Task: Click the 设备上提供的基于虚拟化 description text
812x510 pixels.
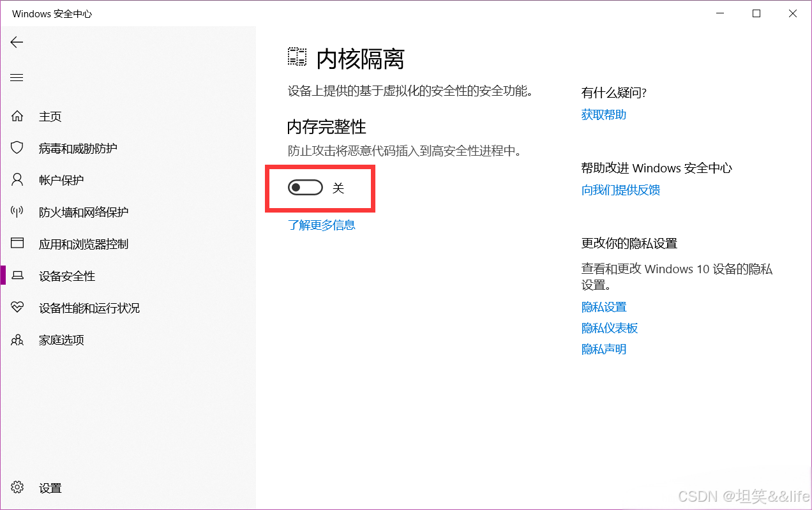Action: [x=410, y=91]
